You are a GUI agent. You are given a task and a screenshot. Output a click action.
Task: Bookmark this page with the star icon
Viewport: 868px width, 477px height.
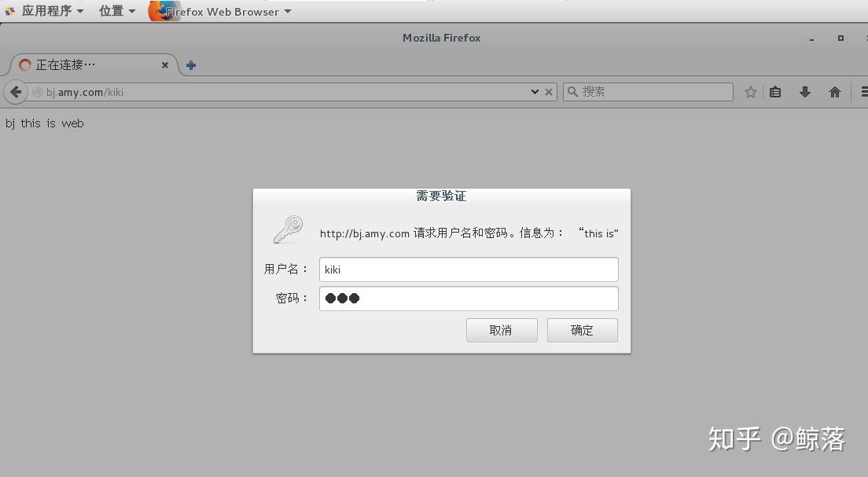point(749,91)
